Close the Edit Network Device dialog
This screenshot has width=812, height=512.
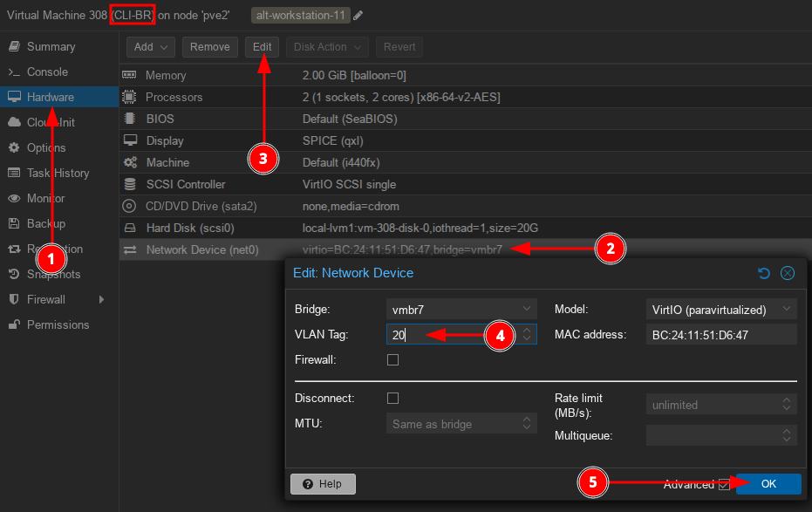click(x=788, y=273)
